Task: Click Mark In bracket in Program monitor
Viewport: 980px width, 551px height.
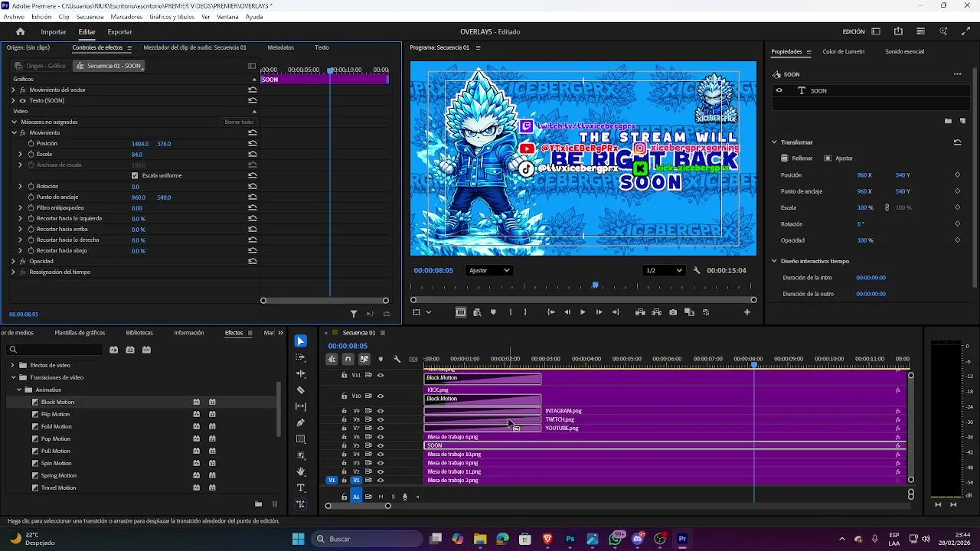Action: coord(511,312)
